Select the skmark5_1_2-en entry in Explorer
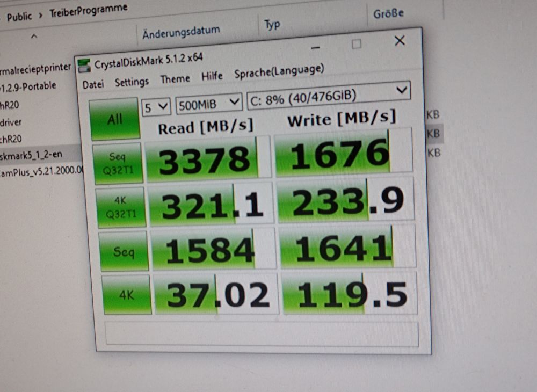Viewport: 537px width, 392px height. pyautogui.click(x=31, y=155)
